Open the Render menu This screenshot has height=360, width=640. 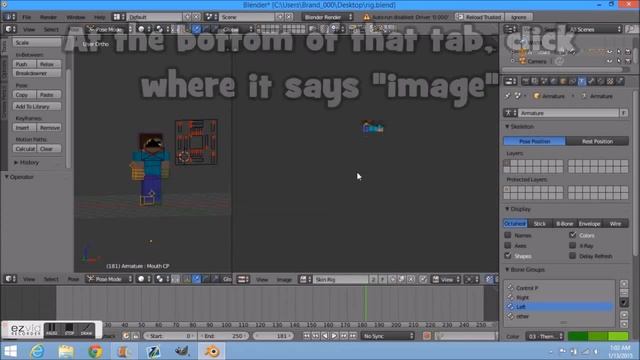coord(48,17)
